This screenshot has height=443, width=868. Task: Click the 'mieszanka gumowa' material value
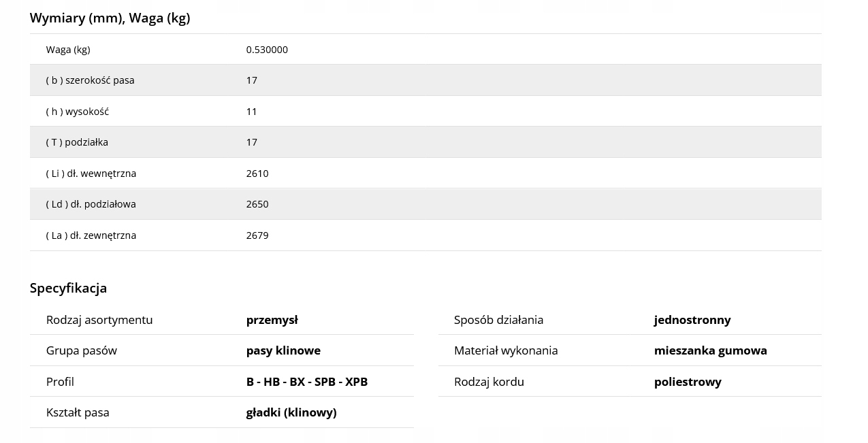[x=711, y=350]
